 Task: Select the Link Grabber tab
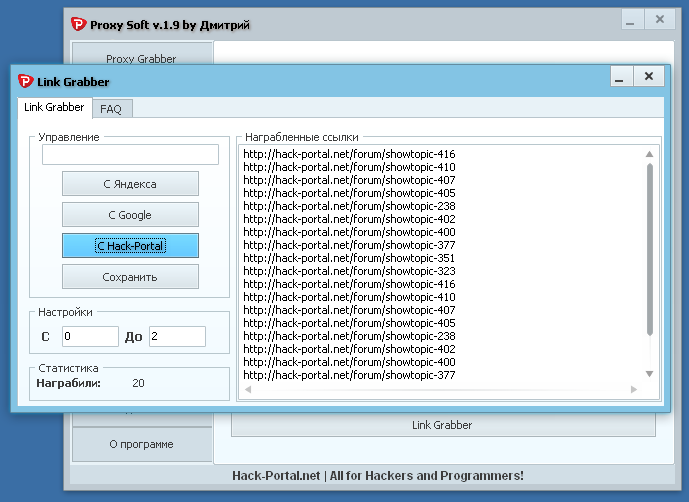pyautogui.click(x=54, y=107)
